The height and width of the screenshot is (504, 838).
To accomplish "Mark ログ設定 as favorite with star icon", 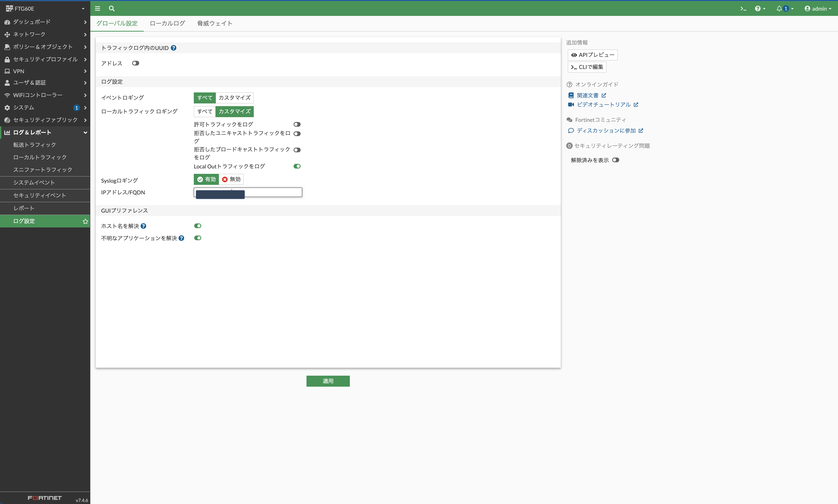I will (x=85, y=221).
